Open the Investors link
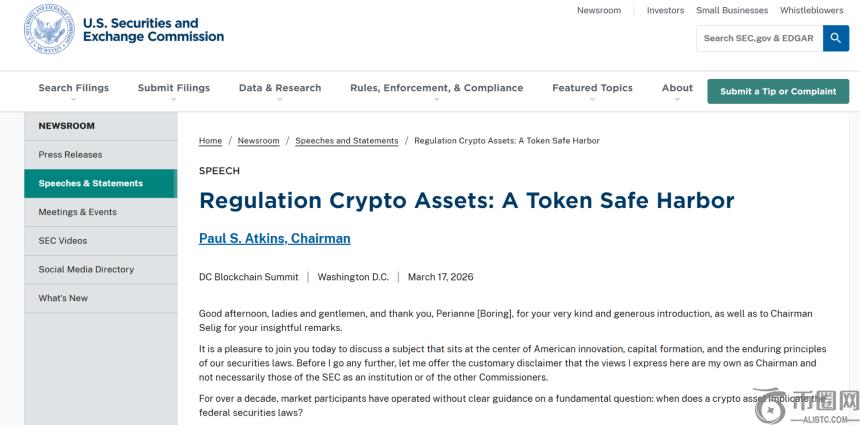The height and width of the screenshot is (425, 860). click(x=665, y=10)
